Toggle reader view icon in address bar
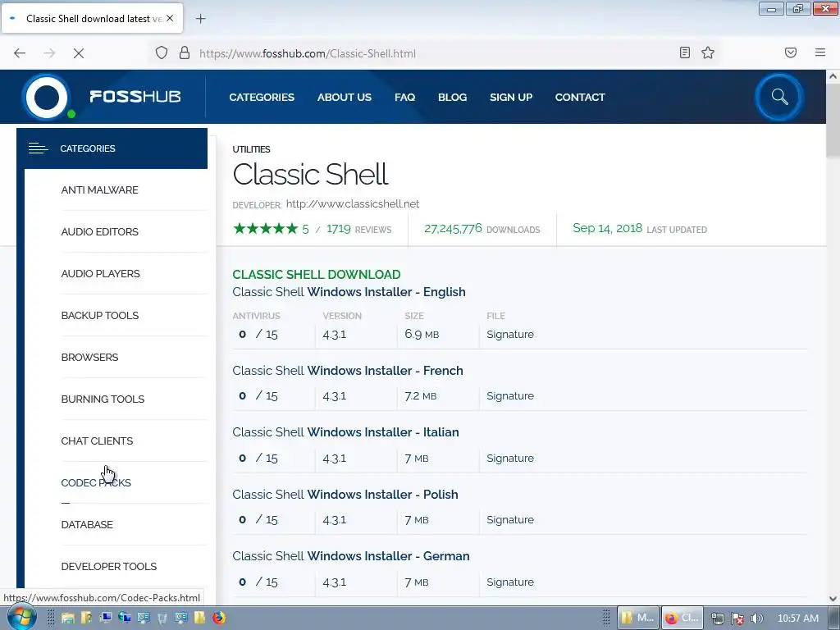Image resolution: width=840 pixels, height=630 pixels. pyautogui.click(x=684, y=52)
